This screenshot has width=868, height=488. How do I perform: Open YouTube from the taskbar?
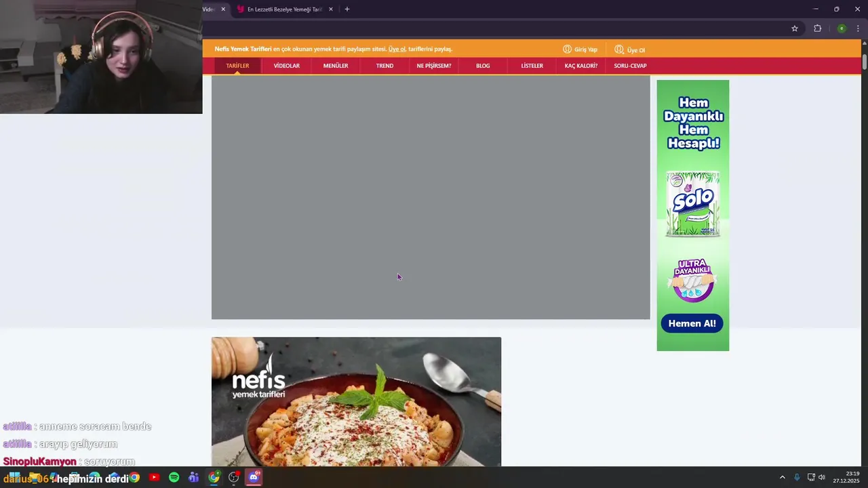[x=154, y=477]
